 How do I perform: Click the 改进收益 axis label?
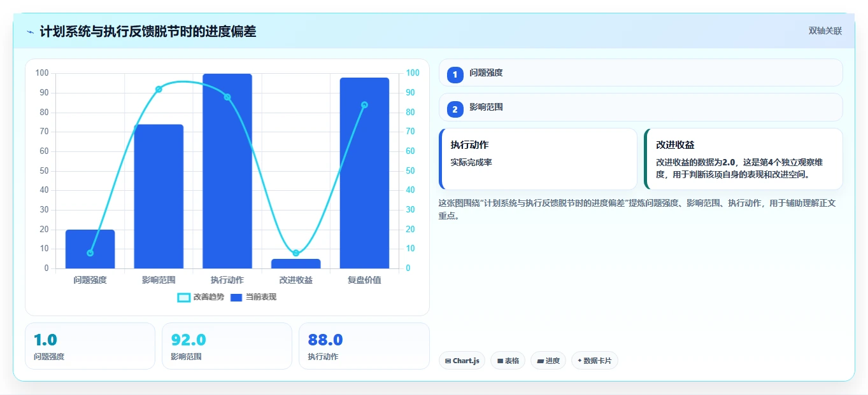[295, 280]
